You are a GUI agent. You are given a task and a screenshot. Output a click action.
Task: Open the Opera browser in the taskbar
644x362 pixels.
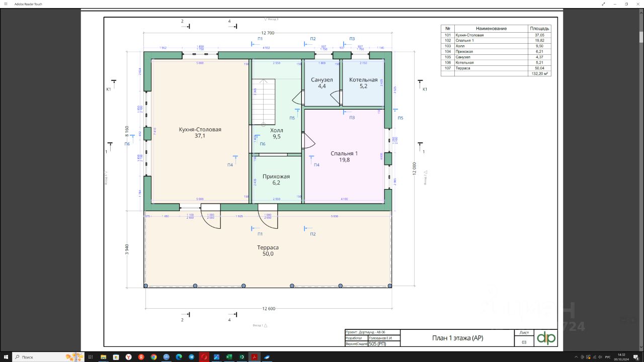[204, 357]
